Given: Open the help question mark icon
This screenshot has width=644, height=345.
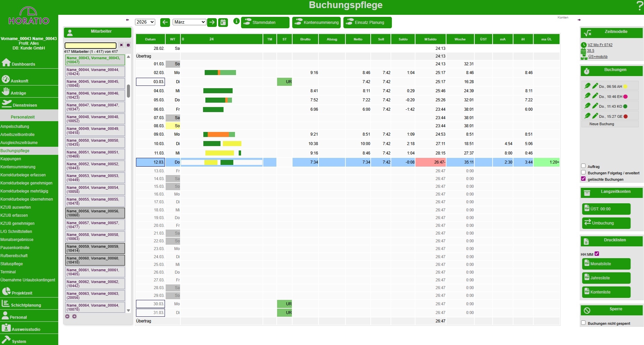Looking at the screenshot, I should pyautogui.click(x=639, y=6).
